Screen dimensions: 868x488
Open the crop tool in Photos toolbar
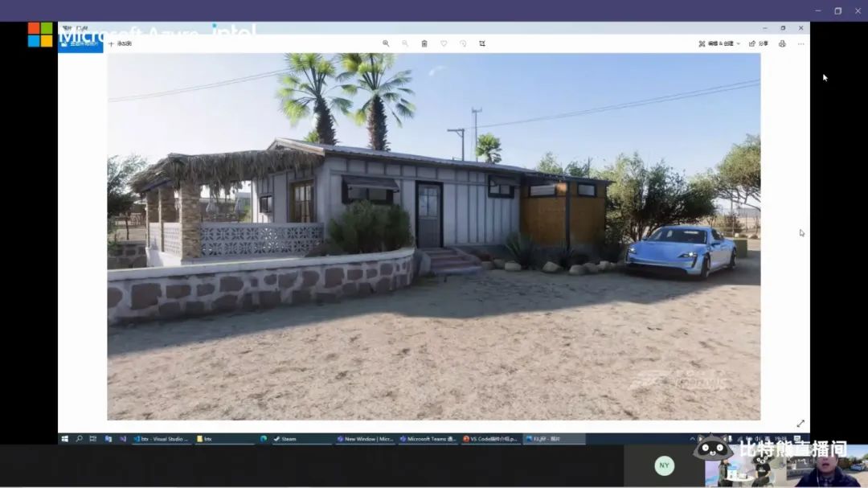pos(482,43)
